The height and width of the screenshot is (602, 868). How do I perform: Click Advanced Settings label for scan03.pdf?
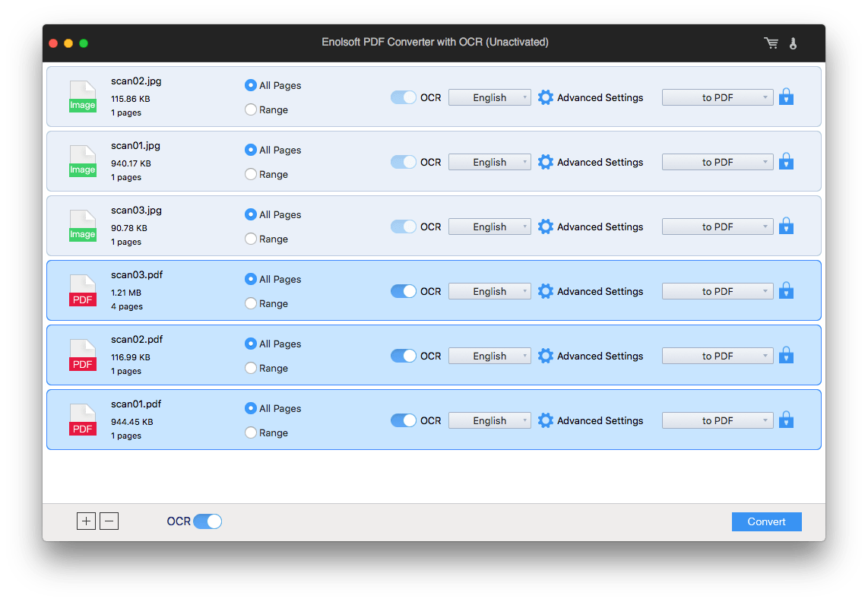click(600, 291)
